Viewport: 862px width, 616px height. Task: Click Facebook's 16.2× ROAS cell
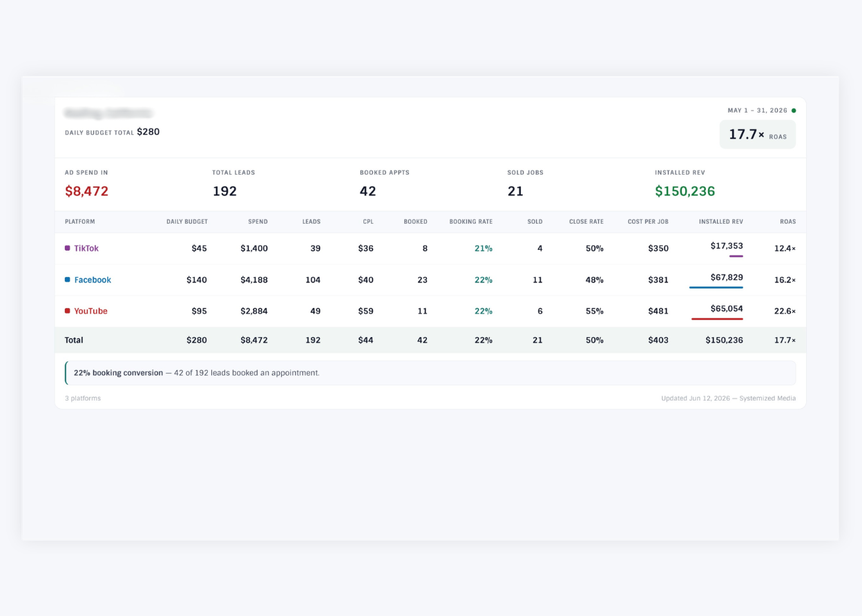click(785, 280)
